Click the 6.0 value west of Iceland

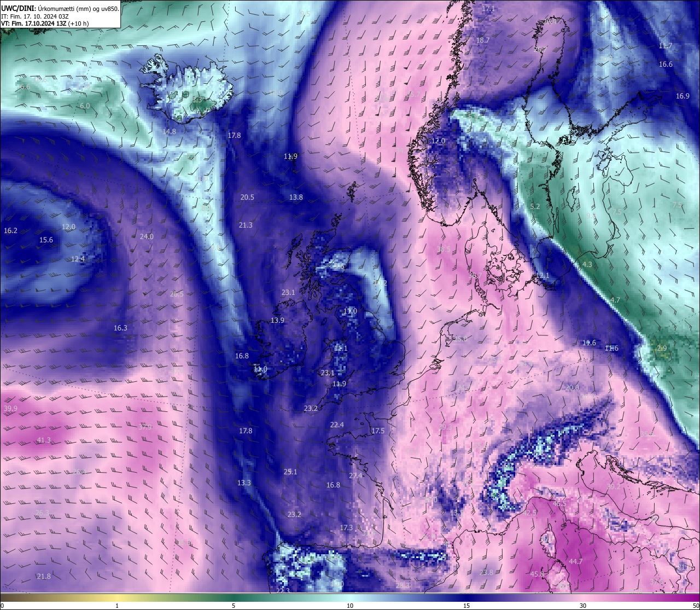(85, 106)
